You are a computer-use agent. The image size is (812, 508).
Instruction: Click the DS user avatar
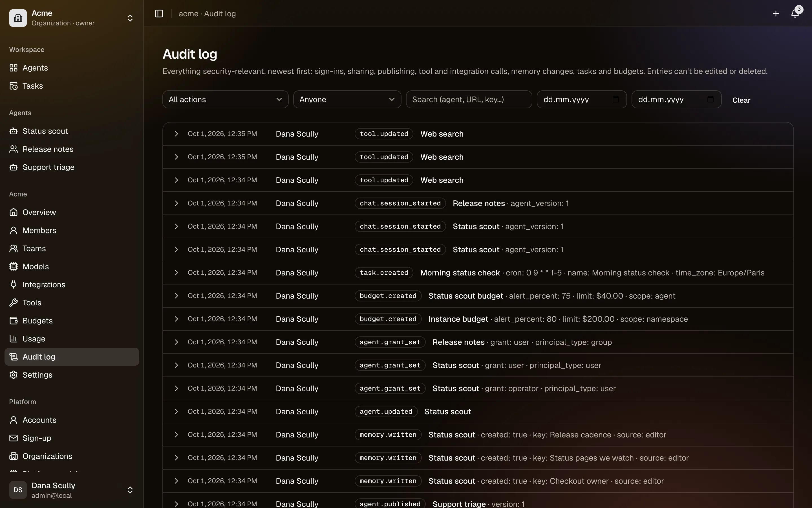click(18, 490)
